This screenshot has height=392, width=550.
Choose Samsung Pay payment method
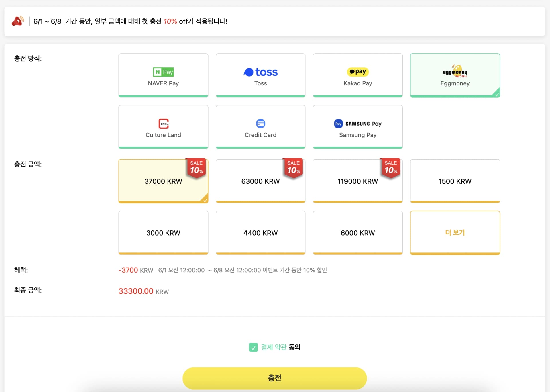[x=358, y=127]
